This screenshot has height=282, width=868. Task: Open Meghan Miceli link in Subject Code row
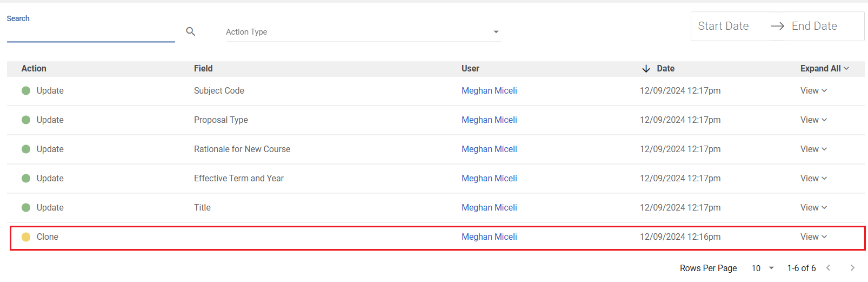click(x=489, y=91)
